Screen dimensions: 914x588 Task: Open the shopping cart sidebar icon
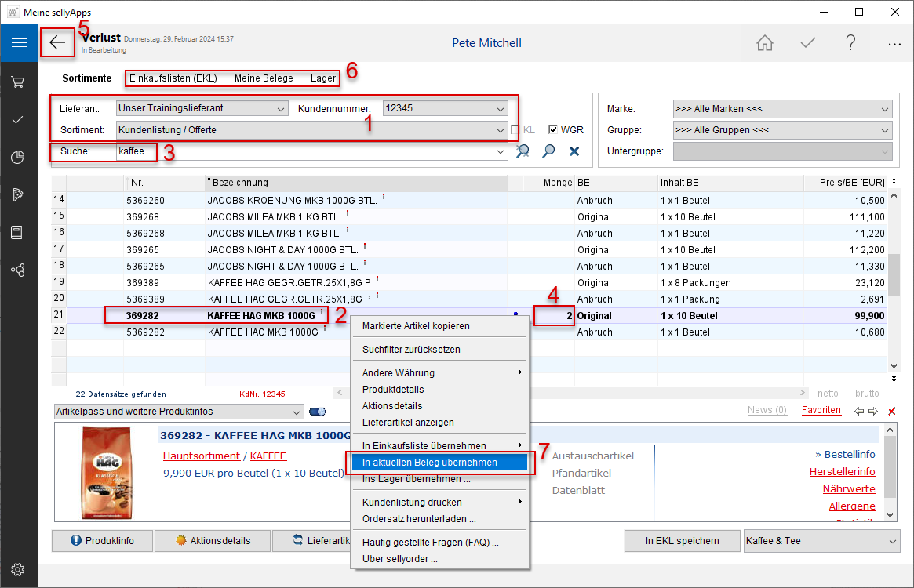[x=19, y=82]
